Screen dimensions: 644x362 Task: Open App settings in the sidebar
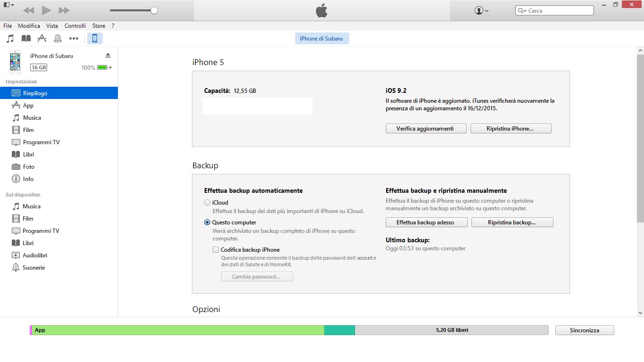coord(59,106)
